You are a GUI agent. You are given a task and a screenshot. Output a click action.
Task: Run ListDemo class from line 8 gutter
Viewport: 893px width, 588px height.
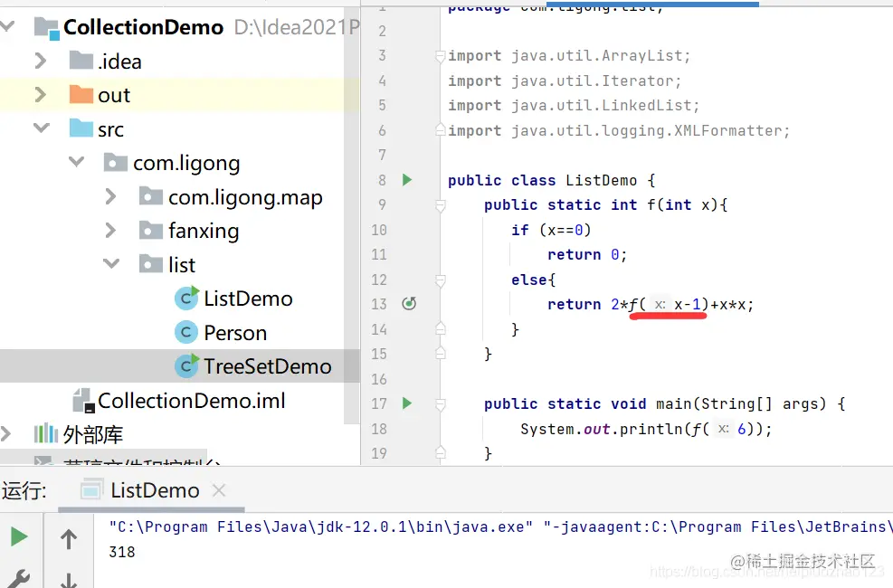pyautogui.click(x=406, y=180)
